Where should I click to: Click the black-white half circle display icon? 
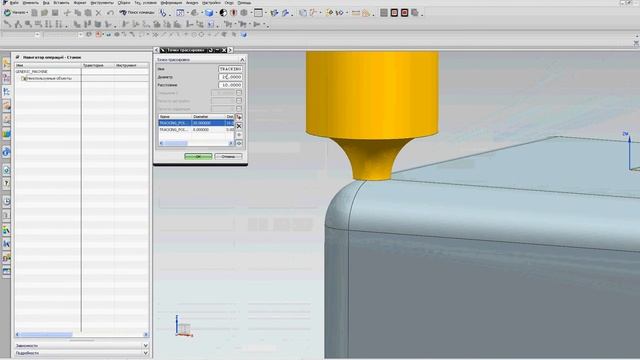coord(223,13)
